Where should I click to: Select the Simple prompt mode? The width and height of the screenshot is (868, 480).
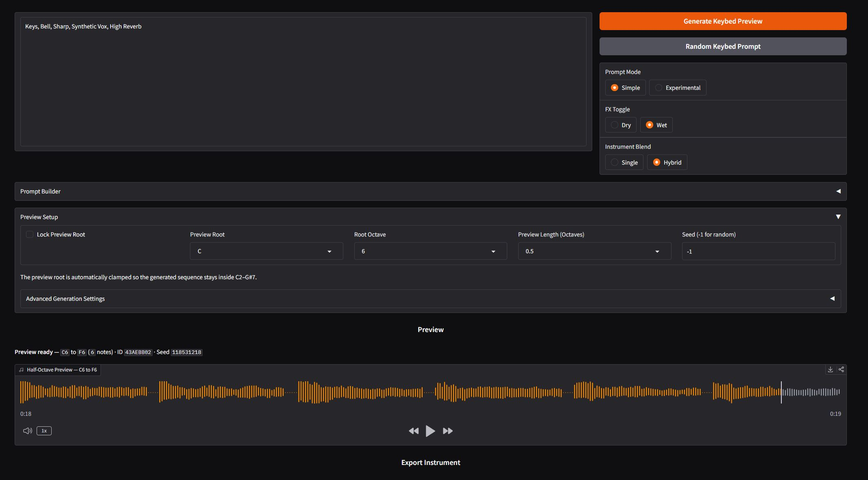(625, 88)
